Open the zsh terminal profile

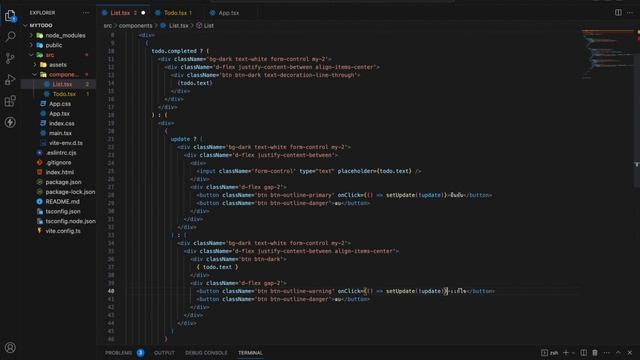click(550, 353)
